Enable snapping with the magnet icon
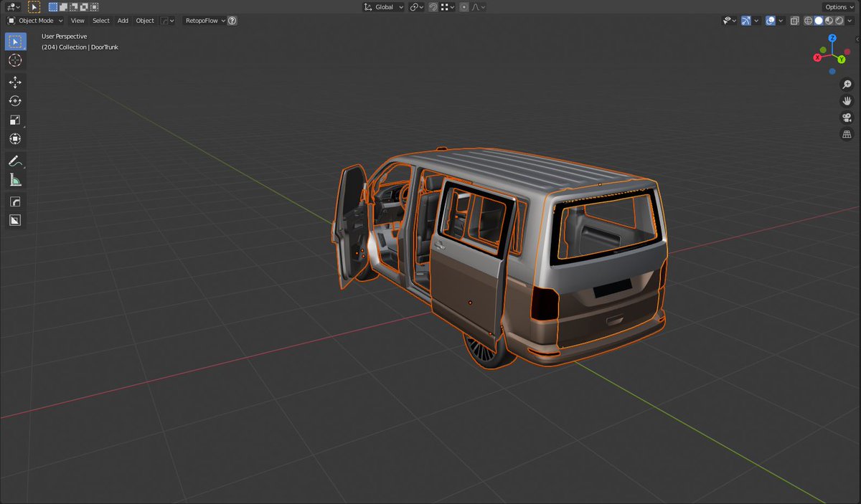Image resolution: width=861 pixels, height=504 pixels. (433, 6)
